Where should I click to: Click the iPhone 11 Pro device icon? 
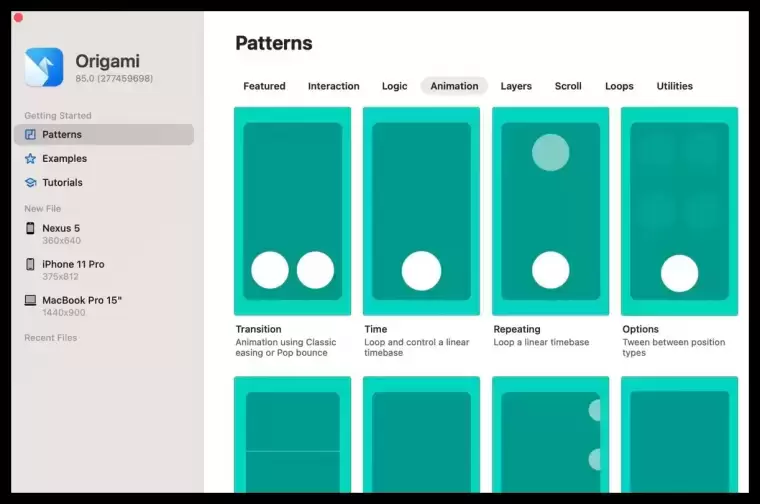(30, 264)
